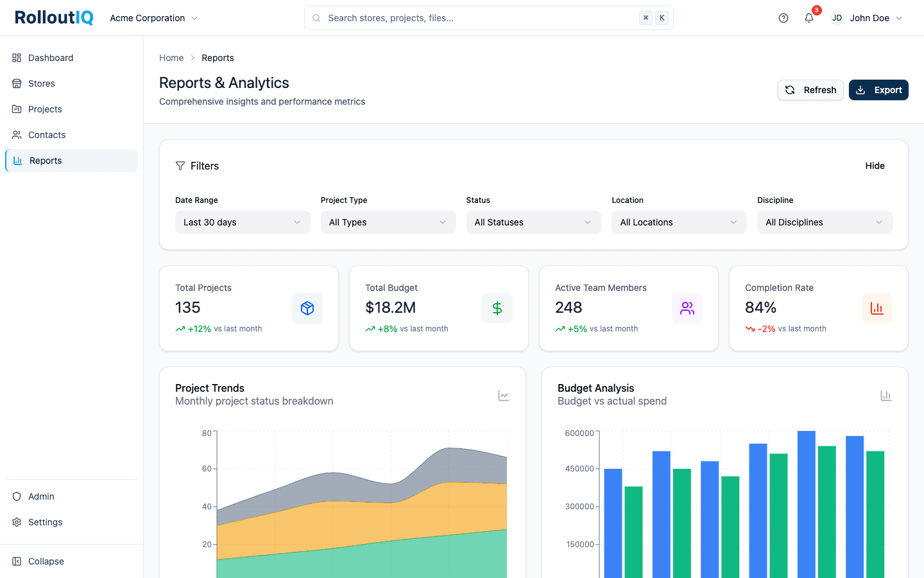Click the help question-mark icon
The height and width of the screenshot is (578, 924).
[x=783, y=17]
